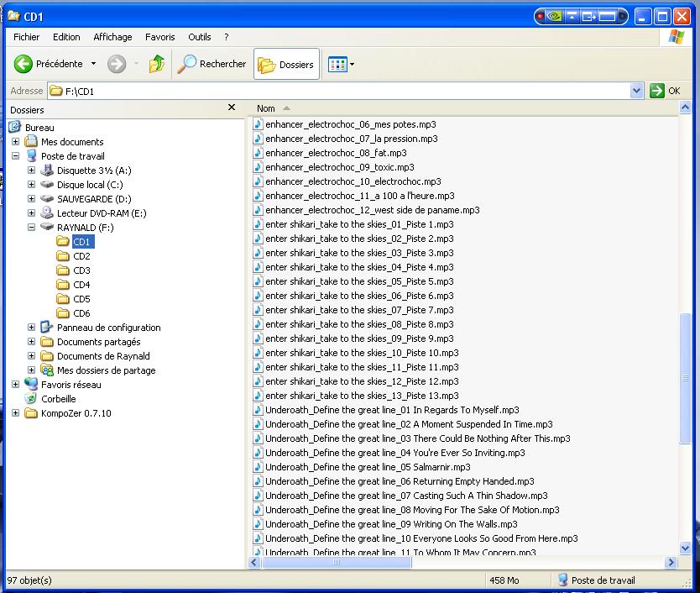This screenshot has height=593, width=700.
Task: Click the Disquette floppy drive icon
Action: 47,170
